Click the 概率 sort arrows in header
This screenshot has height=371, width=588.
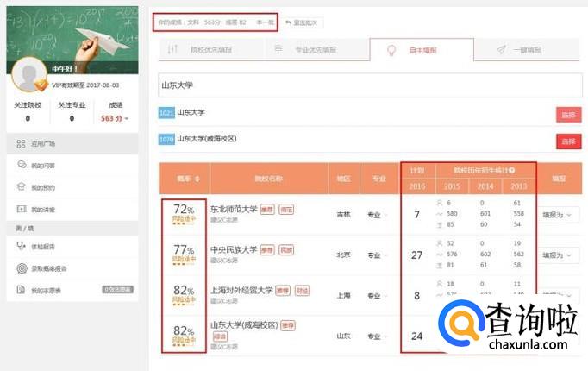tap(197, 179)
